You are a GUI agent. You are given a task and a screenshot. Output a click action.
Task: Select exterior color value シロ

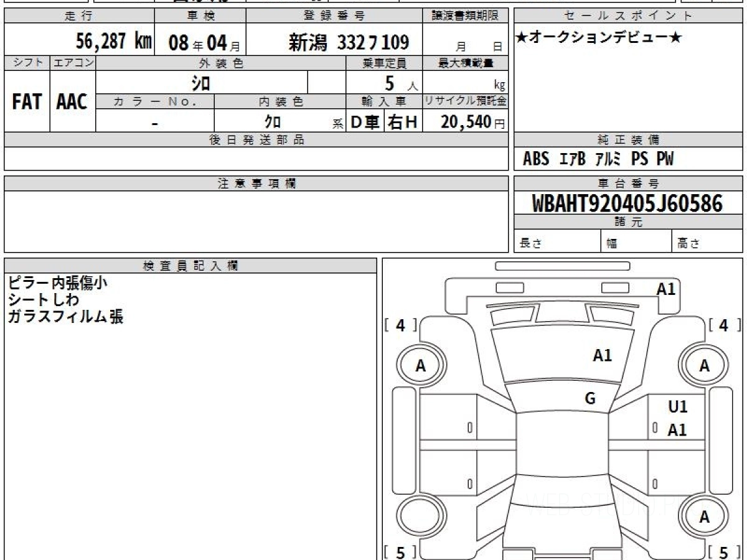(x=200, y=83)
